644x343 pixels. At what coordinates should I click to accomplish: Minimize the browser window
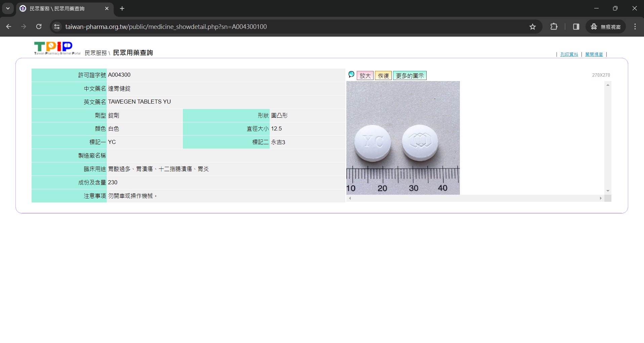[x=596, y=8]
